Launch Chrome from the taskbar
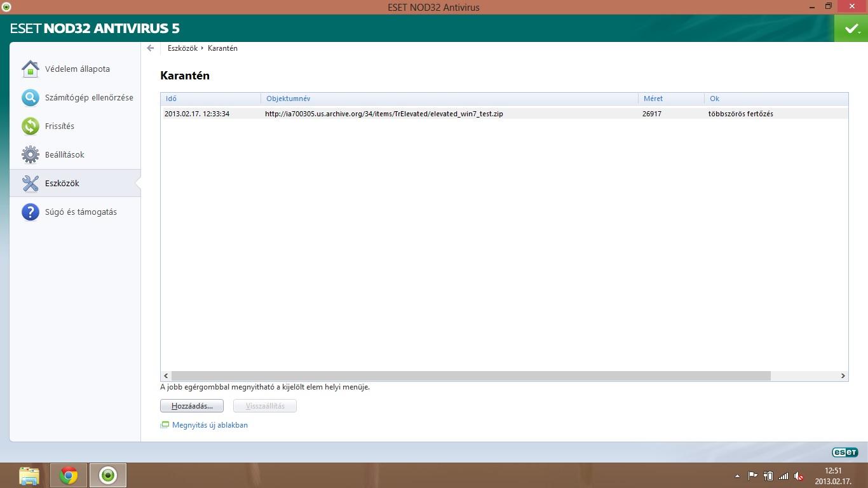This screenshot has height=488, width=868. (69, 475)
